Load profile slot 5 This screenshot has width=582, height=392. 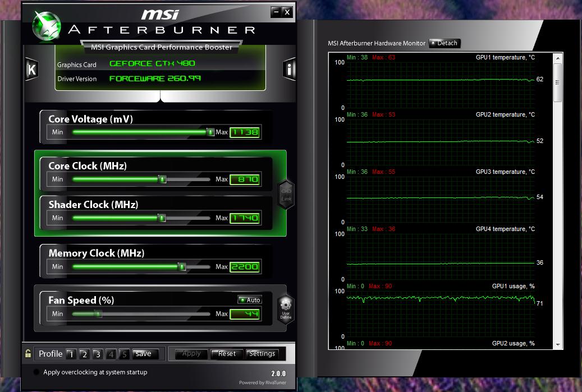click(x=125, y=354)
